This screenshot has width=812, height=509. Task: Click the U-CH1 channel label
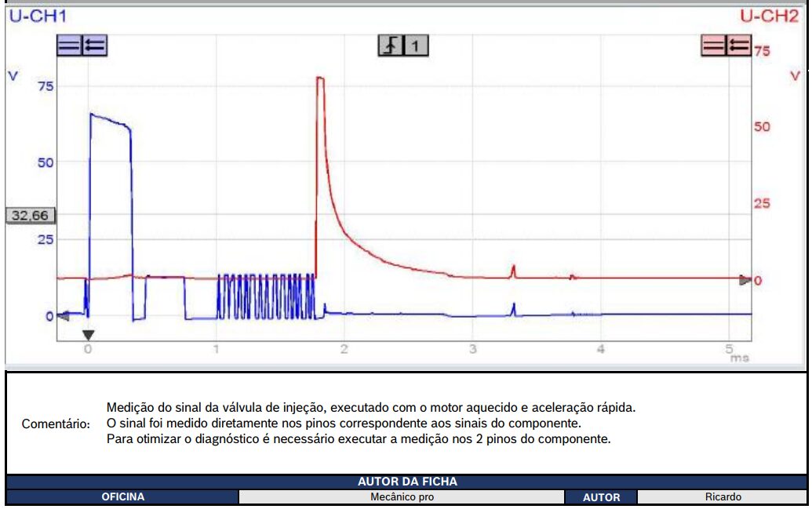coord(36,16)
